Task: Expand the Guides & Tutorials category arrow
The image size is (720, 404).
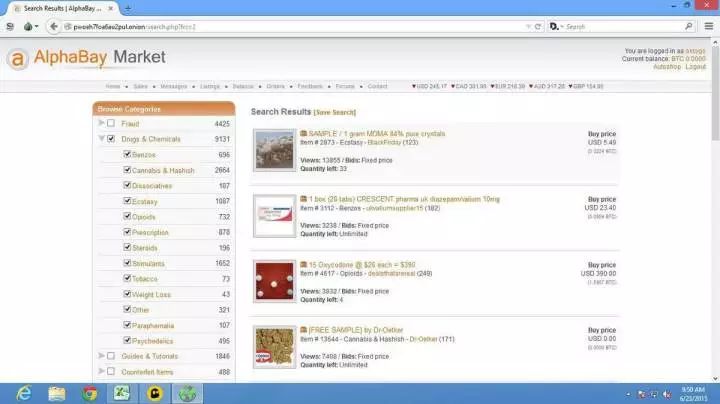Action: click(101, 356)
